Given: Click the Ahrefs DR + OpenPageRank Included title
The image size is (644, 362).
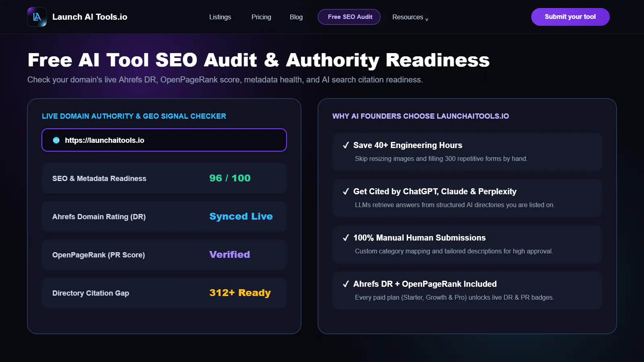Looking at the screenshot, I should click(425, 284).
